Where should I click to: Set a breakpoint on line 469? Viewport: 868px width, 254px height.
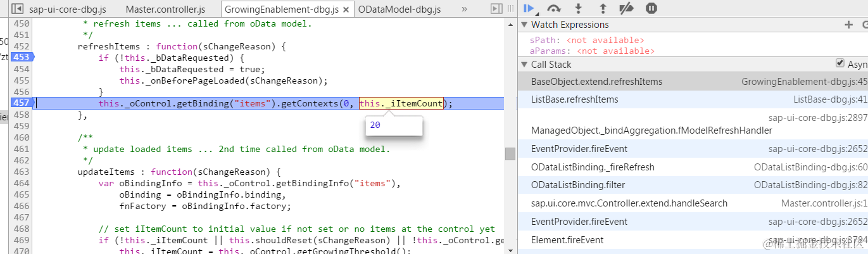coord(22,240)
